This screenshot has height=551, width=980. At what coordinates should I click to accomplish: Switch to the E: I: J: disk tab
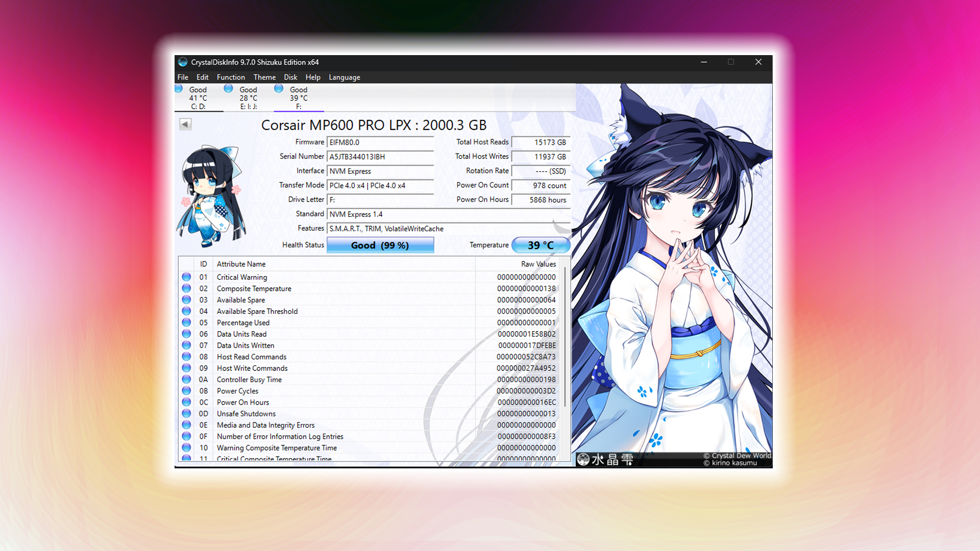tap(249, 97)
